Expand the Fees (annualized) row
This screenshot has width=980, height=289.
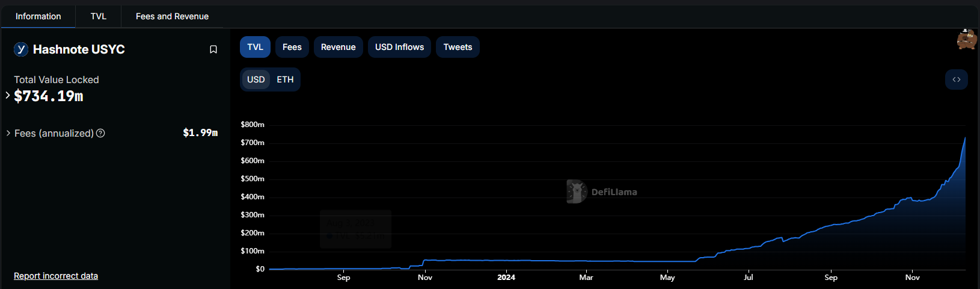click(x=8, y=133)
